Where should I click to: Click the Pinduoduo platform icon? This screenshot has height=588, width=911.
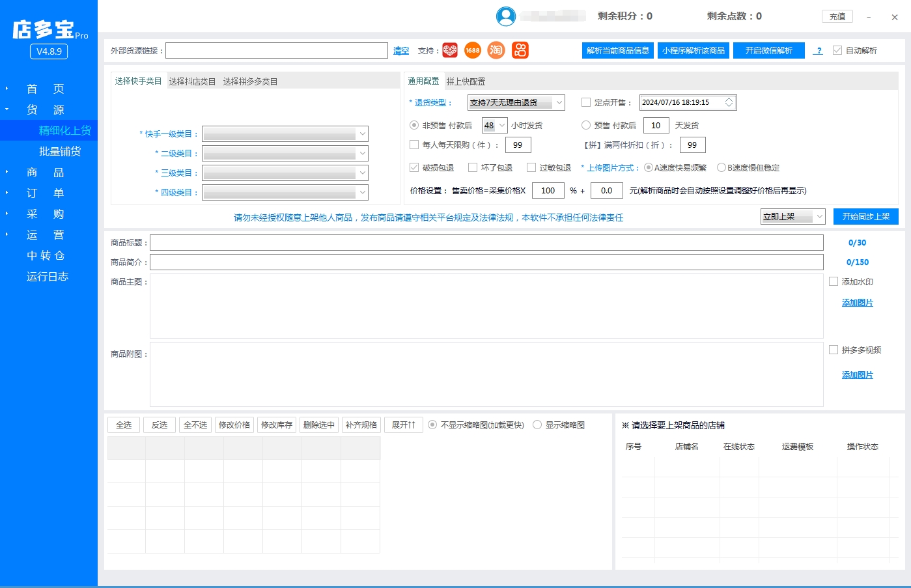(450, 50)
